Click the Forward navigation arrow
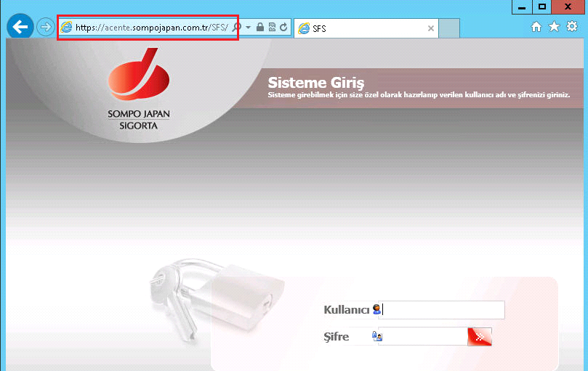588x371 pixels. tap(45, 28)
